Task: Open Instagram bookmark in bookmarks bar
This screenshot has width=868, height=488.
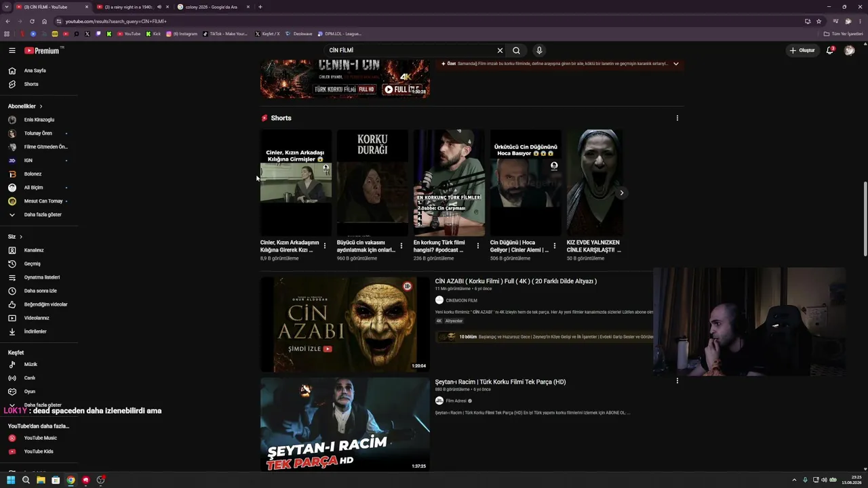Action: click(x=181, y=34)
